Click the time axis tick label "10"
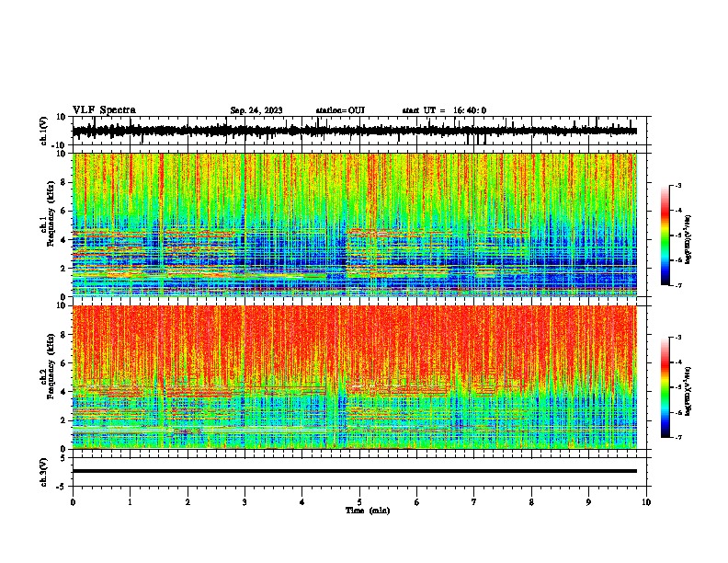This screenshot has width=728, height=563. [x=646, y=502]
